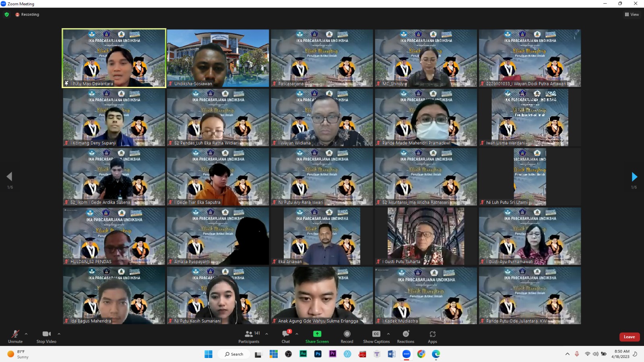Image resolution: width=644 pixels, height=362 pixels.
Task: Select Ni Putu Kasih Sumariani's tile
Action: pyautogui.click(x=218, y=295)
